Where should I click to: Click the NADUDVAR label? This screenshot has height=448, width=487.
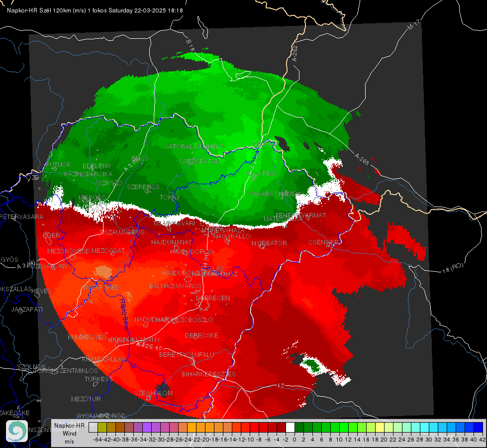[151, 320]
